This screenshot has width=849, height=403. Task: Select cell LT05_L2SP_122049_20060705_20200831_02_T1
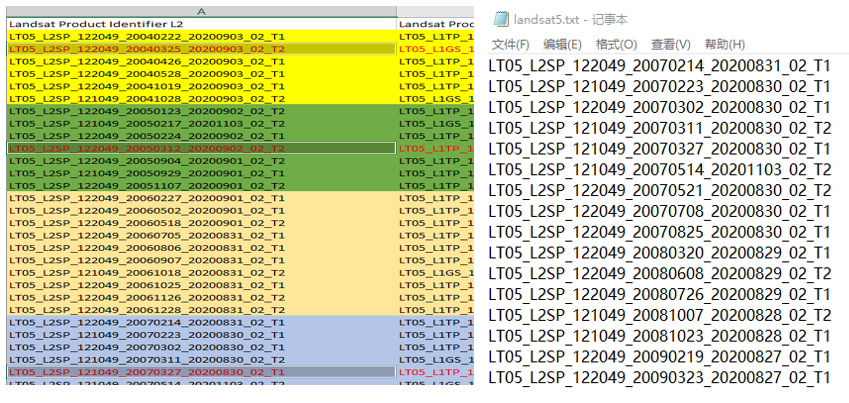point(201,236)
